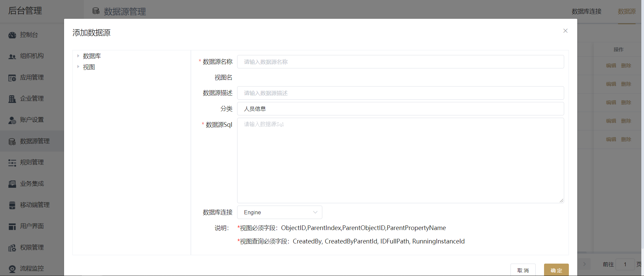Click the 控制台 dashboard icon in sidebar
Viewport: 644px width, 276px height.
[12, 35]
